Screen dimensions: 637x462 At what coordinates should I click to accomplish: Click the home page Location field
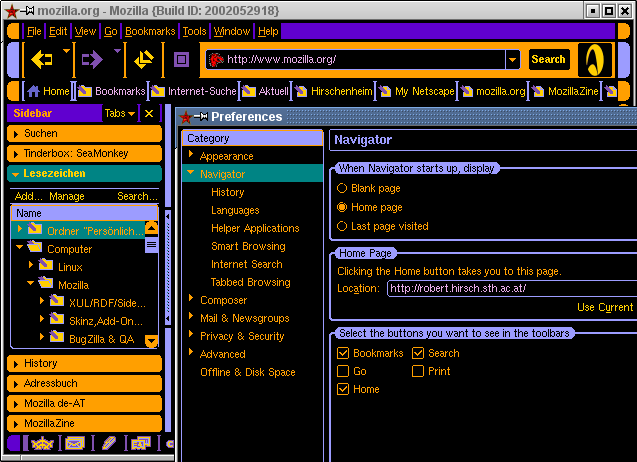coord(512,288)
